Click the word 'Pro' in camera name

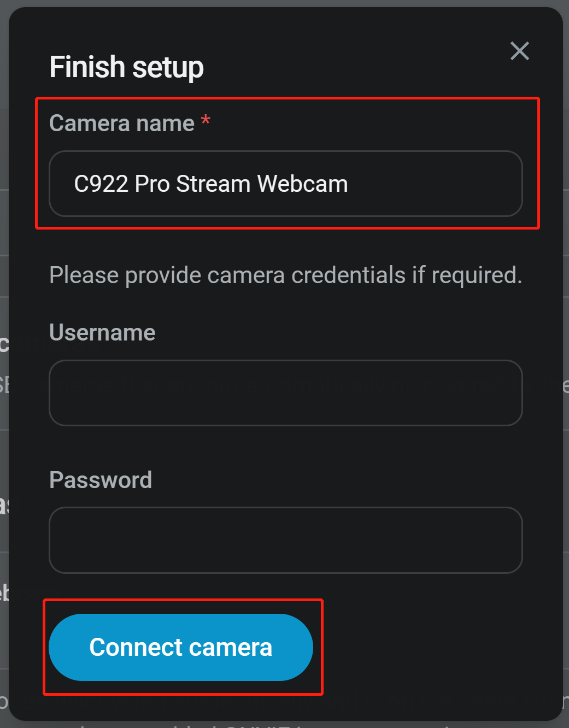click(x=152, y=184)
